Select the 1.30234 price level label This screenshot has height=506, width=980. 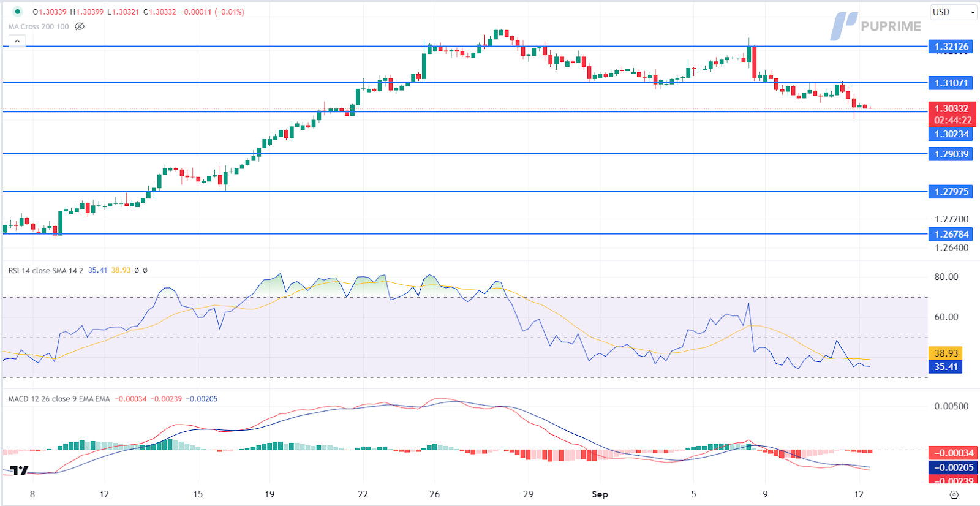(x=951, y=134)
